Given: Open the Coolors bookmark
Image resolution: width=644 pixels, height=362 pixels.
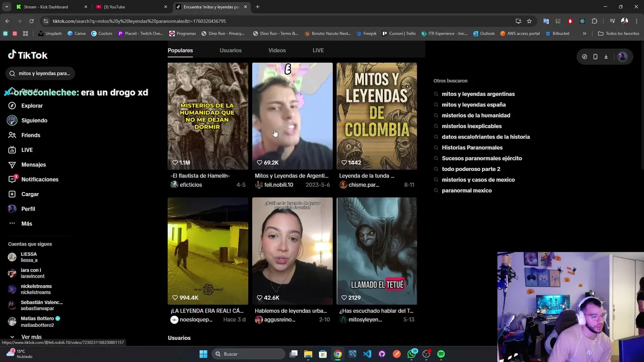Looking at the screenshot, I should (x=101, y=34).
